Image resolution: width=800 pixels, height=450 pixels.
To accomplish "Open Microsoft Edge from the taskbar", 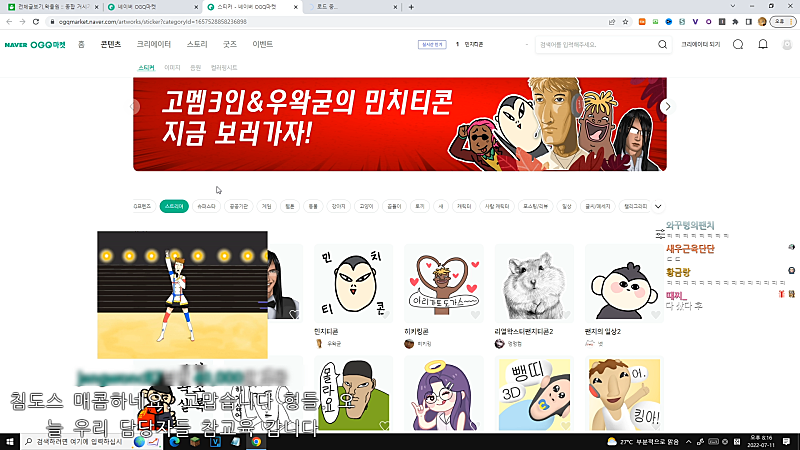I will [174, 442].
